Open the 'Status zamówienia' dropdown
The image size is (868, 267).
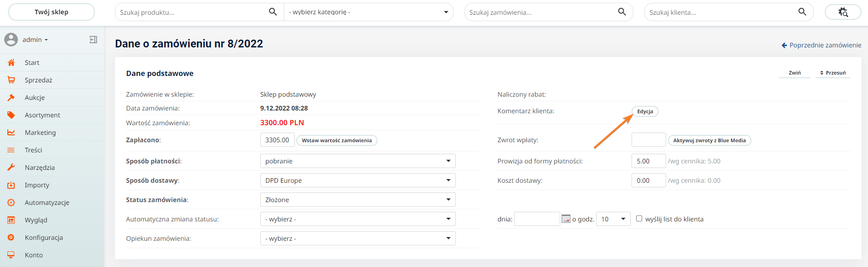[x=357, y=200]
